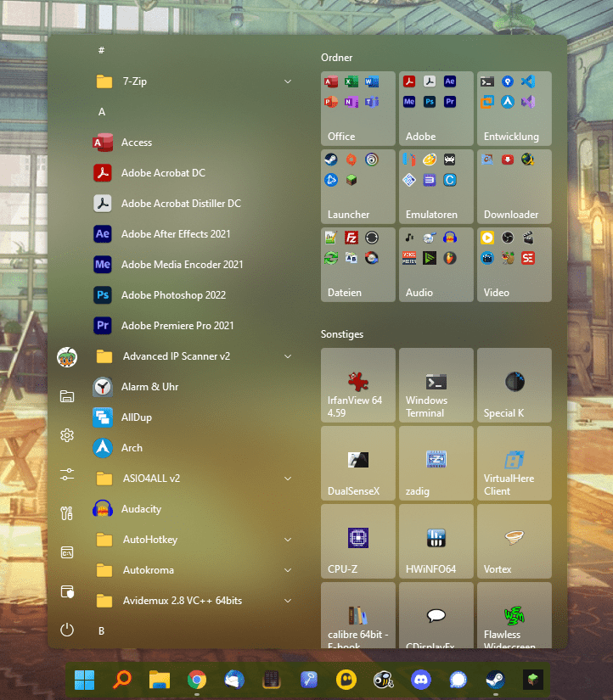Click the user account avatar
Screen dimensions: 613x700
click(67, 357)
